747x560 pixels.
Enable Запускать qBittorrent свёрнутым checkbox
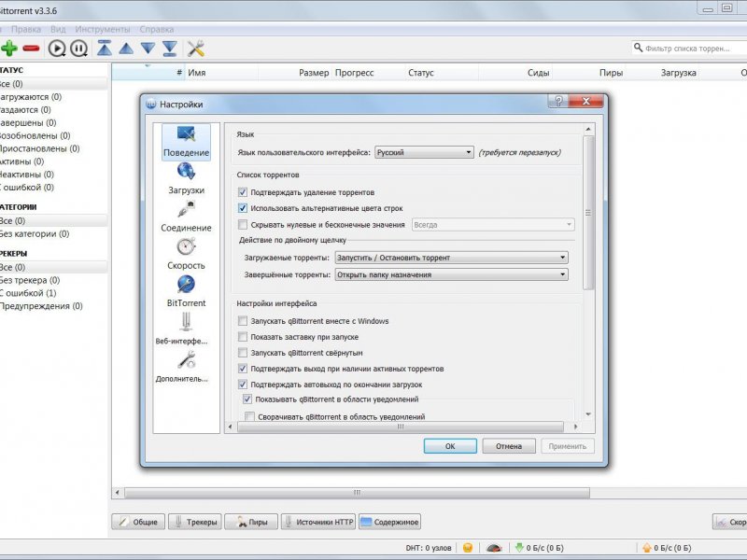243,353
